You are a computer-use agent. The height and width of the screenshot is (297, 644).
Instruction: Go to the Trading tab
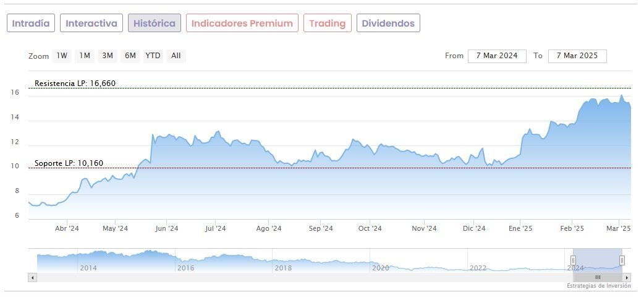point(327,24)
